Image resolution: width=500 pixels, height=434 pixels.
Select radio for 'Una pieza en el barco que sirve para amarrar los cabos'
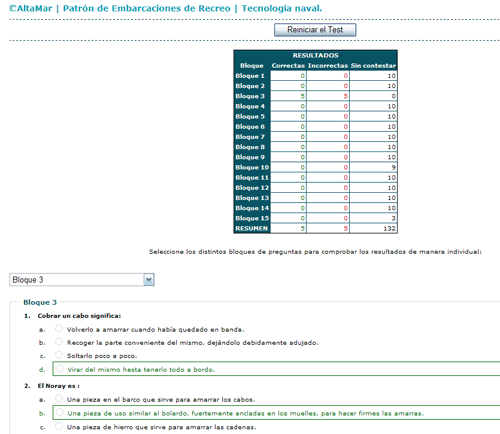click(x=59, y=399)
